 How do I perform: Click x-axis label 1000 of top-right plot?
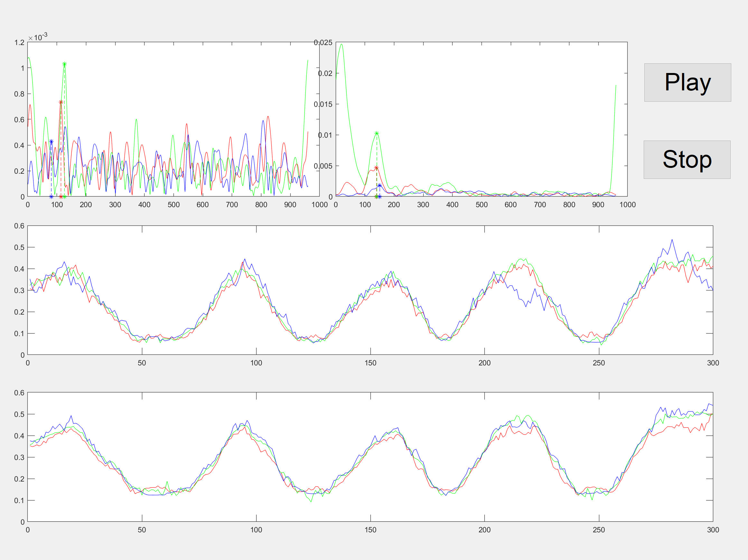coord(627,205)
